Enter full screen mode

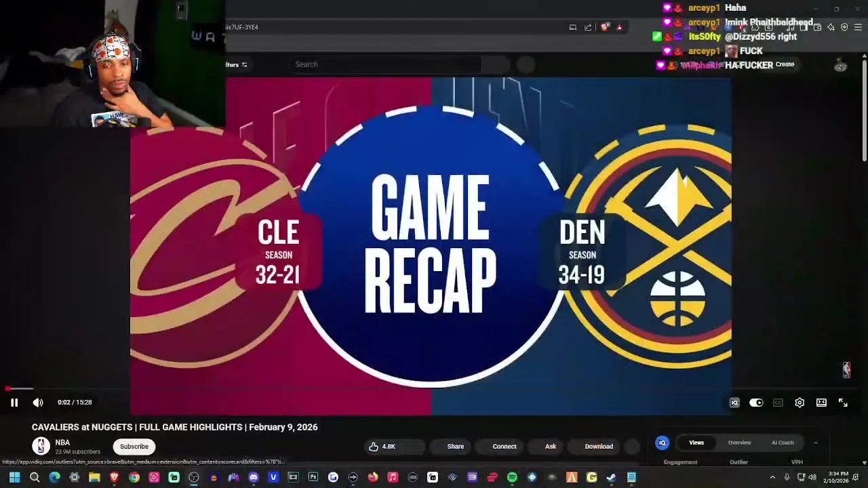[x=843, y=403]
